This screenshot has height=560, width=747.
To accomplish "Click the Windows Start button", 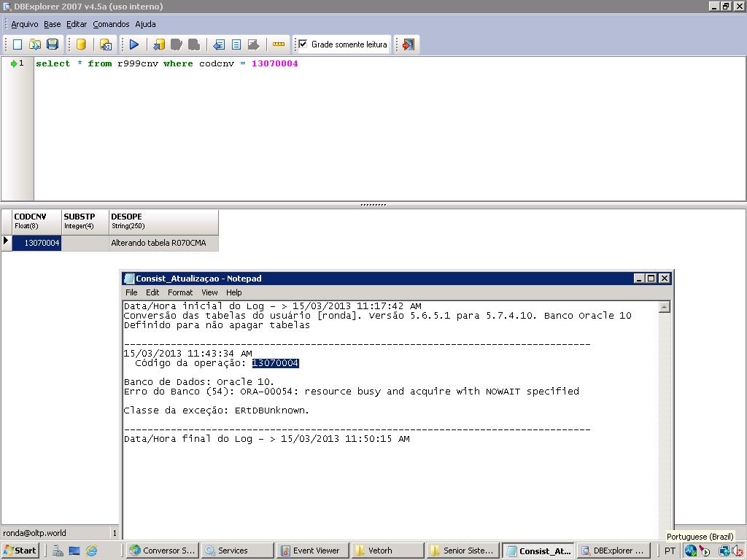I will (20, 551).
